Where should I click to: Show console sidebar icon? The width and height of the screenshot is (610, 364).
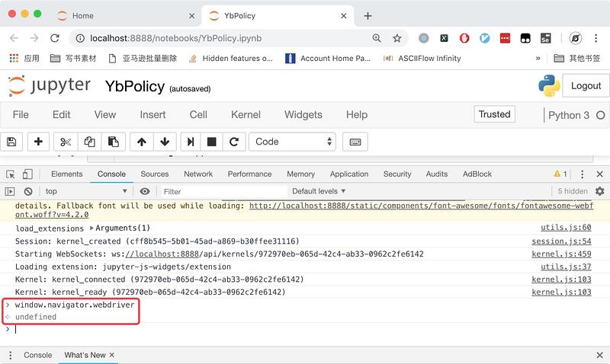point(10,191)
